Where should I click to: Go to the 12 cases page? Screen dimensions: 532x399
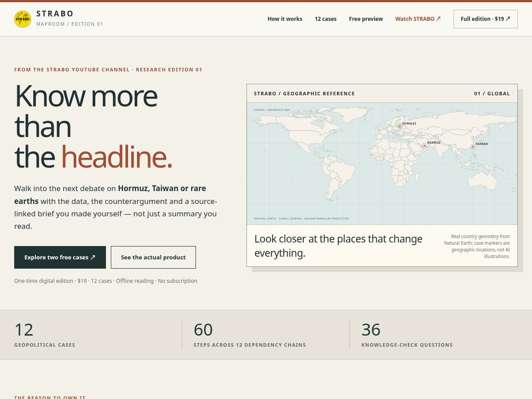(x=325, y=19)
